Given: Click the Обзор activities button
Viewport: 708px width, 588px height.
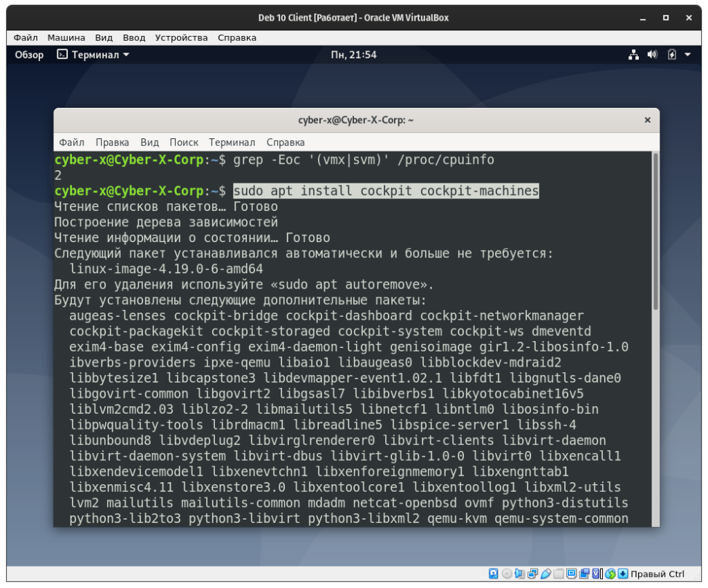Looking at the screenshot, I should (29, 55).
